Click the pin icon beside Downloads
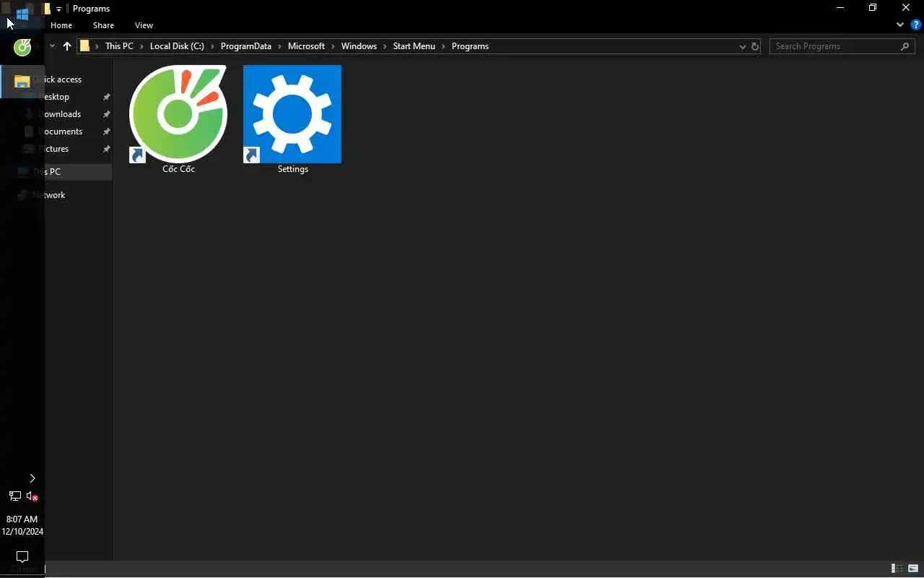This screenshot has width=924, height=578. 107,114
